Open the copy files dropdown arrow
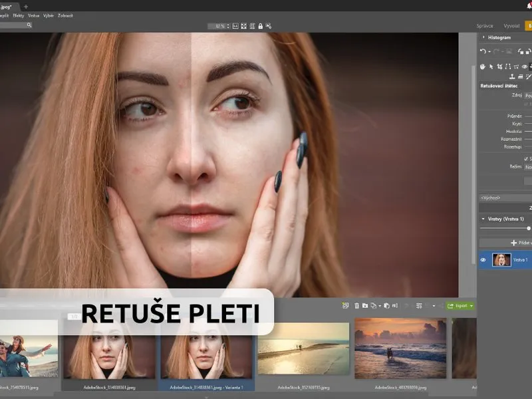This screenshot has height=399, width=532. click(x=380, y=306)
